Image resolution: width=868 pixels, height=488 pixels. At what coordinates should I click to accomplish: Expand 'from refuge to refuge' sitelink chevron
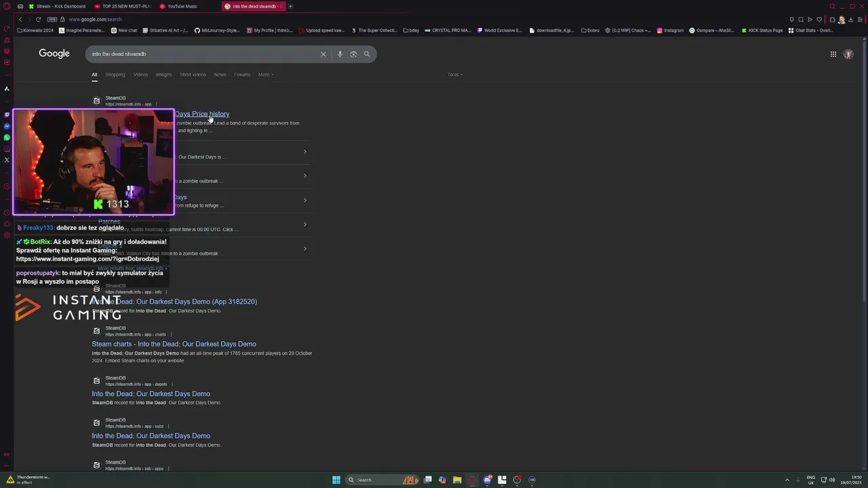304,200
